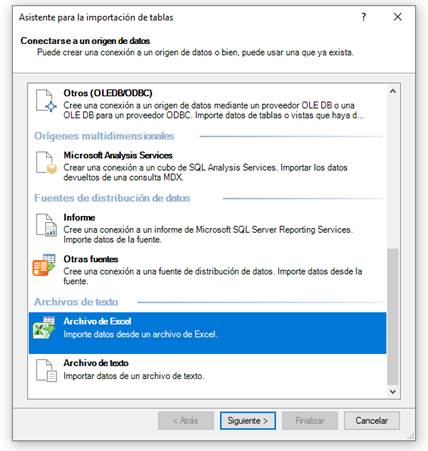
Task: Click the Archivo de texto document icon
Action: point(46,370)
